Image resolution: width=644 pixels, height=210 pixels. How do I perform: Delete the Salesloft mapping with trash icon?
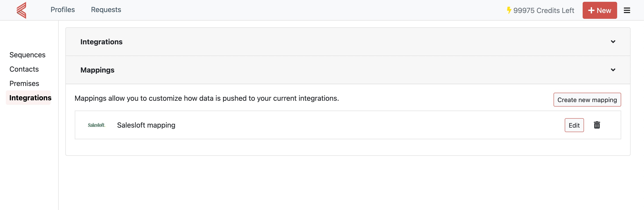coord(597,125)
